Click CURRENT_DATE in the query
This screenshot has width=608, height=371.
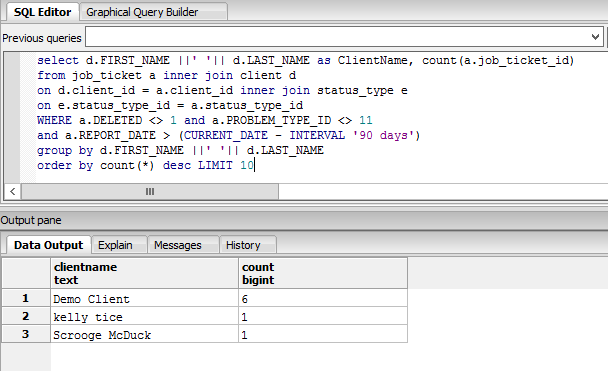pyautogui.click(x=226, y=136)
